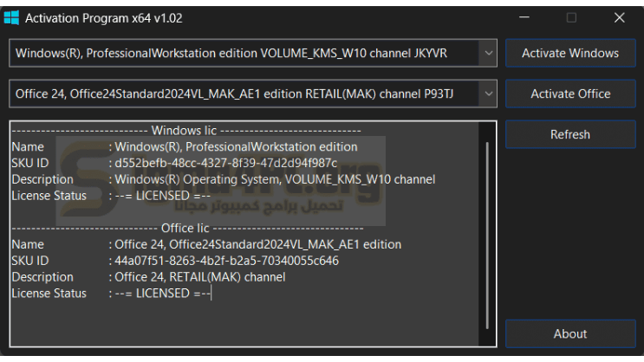Click the VOLUME_KMS_W10 channel description line
Viewport: 644px width, 362px height.
[x=224, y=179]
